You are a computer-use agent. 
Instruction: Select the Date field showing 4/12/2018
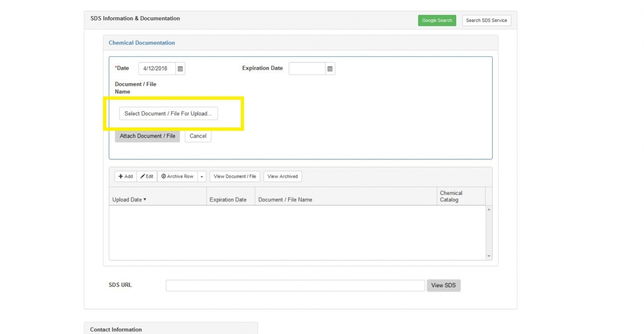tap(157, 68)
